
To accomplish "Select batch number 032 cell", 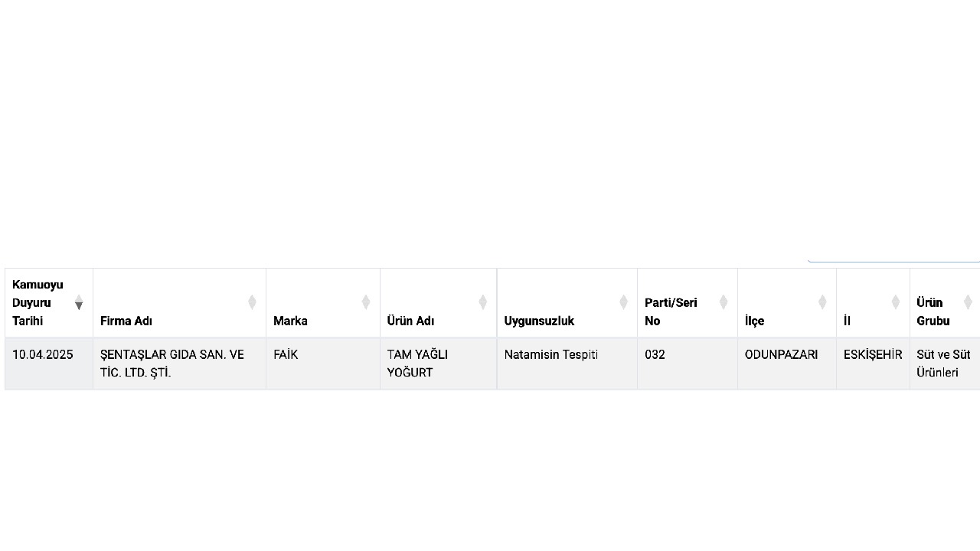I will [655, 354].
